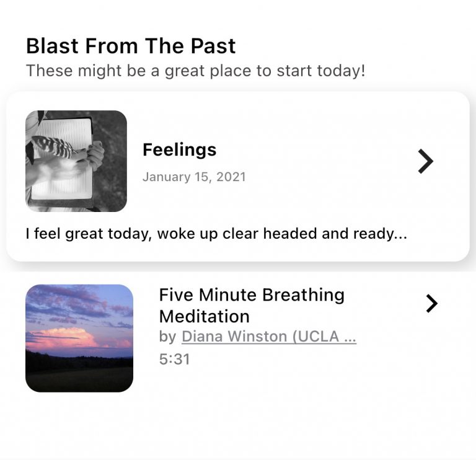The image size is (476, 460).
Task: Tap the pink cloud in the sunset image
Action: click(x=65, y=338)
